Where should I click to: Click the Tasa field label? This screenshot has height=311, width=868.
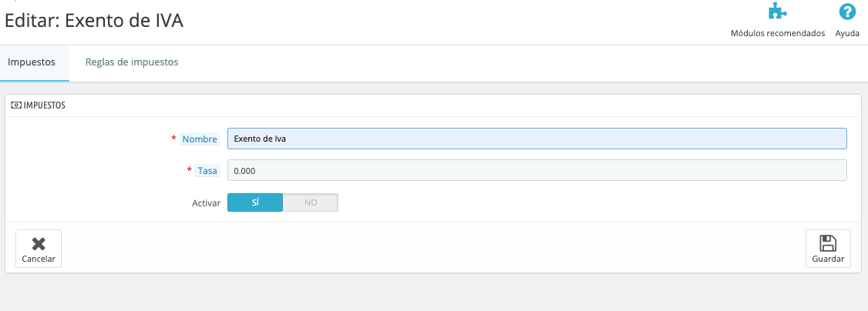207,171
